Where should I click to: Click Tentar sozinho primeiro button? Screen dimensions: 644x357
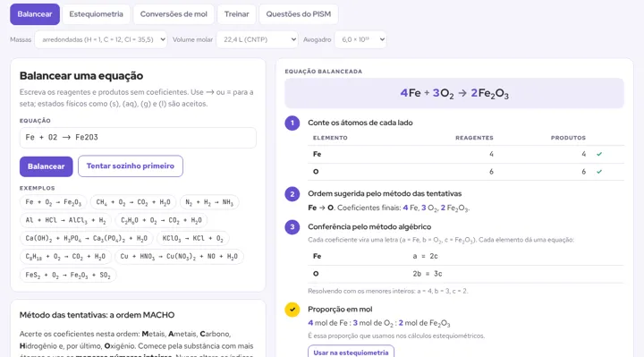click(131, 166)
